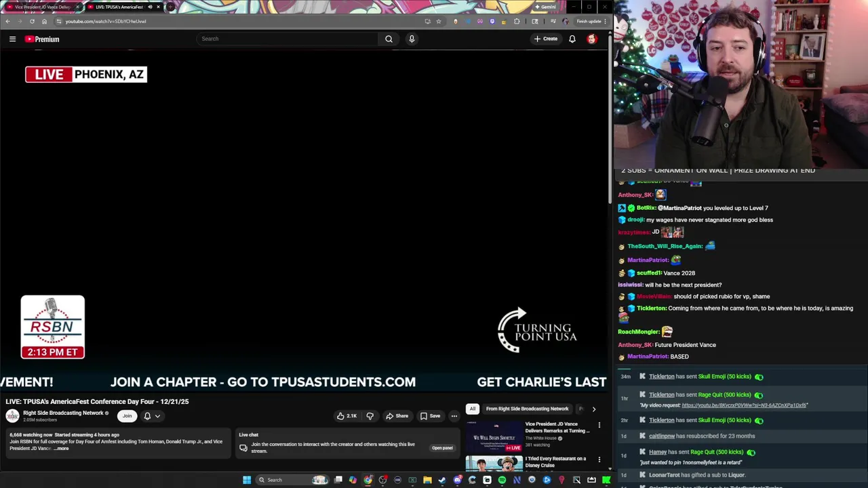Open Spotify from the taskbar

point(502,480)
